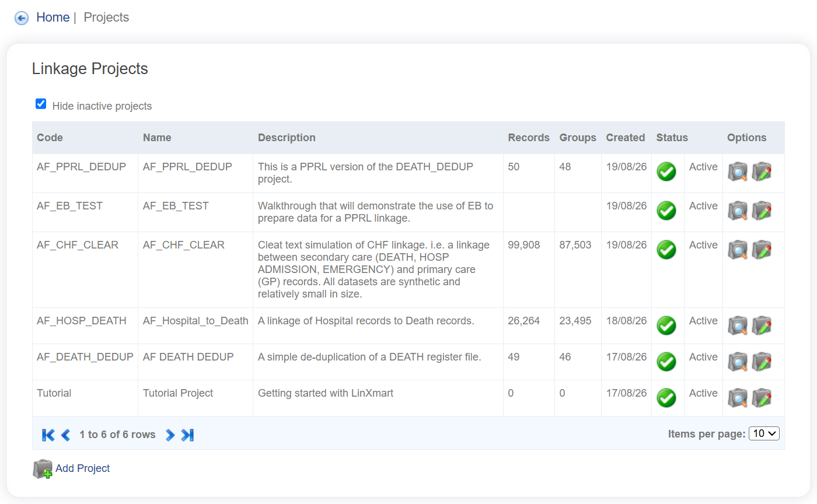Click the '1 to 6 of 6 rows' text
This screenshot has width=817, height=504.
click(x=117, y=435)
